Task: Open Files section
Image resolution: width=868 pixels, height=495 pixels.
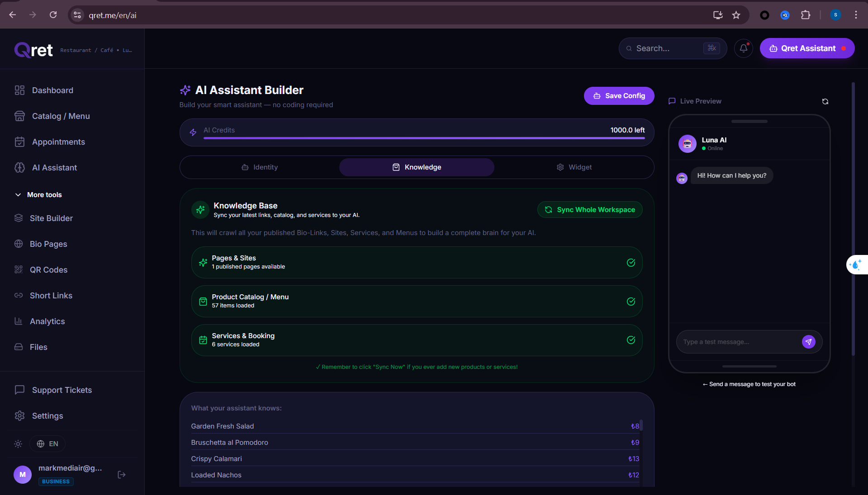Action: 38,347
